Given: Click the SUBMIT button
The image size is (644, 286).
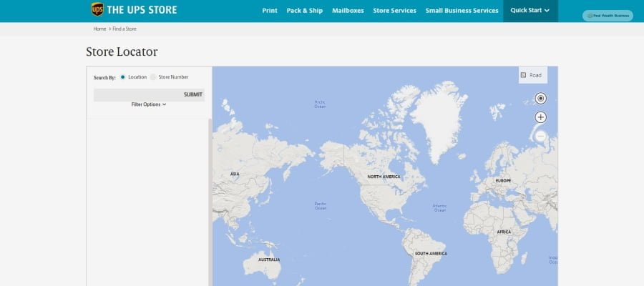Looking at the screenshot, I should pos(193,95).
